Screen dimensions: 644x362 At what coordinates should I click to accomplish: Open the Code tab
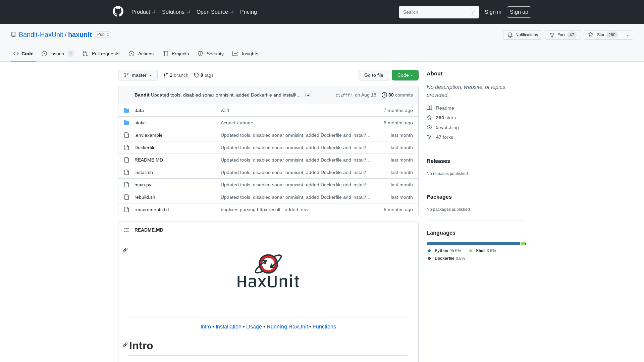tap(23, 54)
